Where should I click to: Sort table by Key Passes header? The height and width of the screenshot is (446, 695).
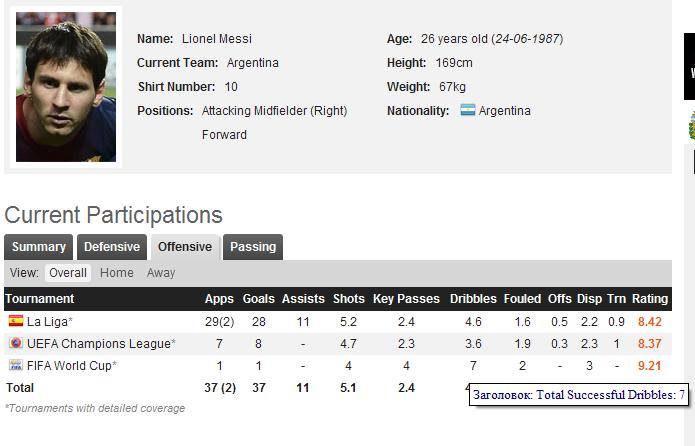(406, 299)
